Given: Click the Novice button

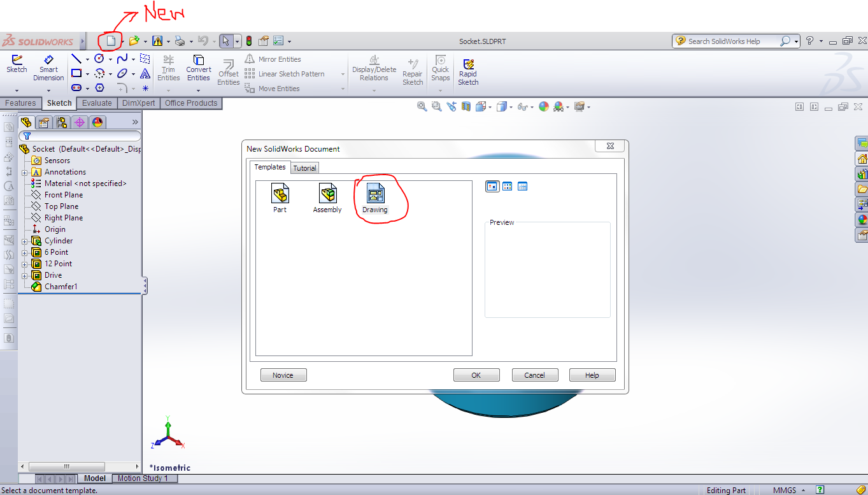Looking at the screenshot, I should click(283, 375).
